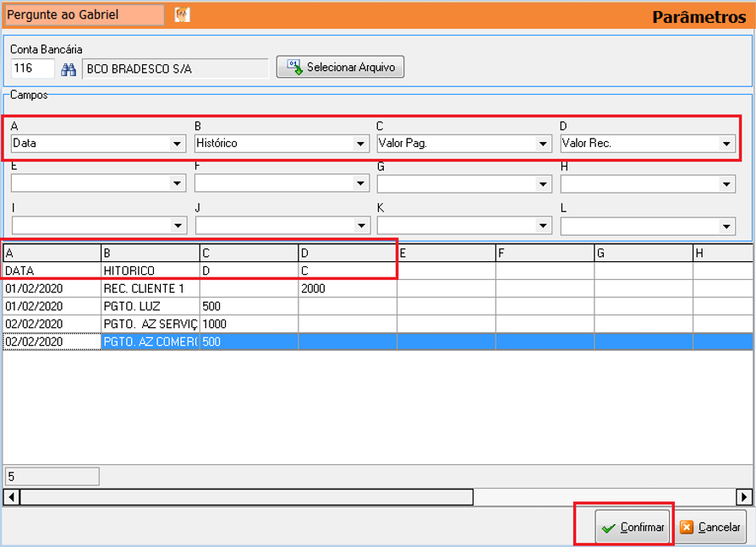The width and height of the screenshot is (756, 547).
Task: Select the 2000 value cell
Action: (348, 288)
